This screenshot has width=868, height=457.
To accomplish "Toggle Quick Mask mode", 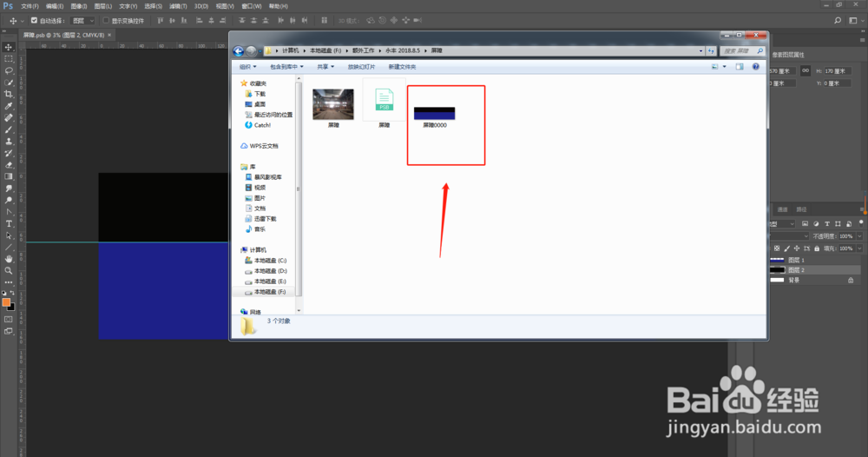I will tap(9, 319).
